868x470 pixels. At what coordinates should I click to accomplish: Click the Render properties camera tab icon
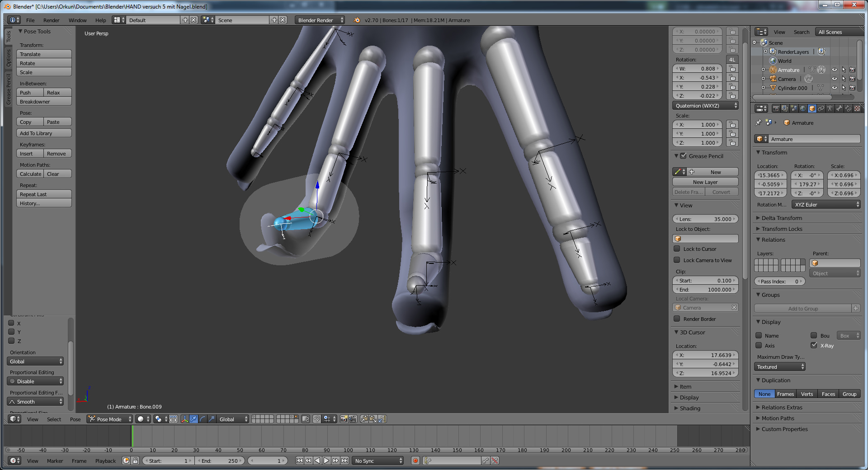coord(776,108)
